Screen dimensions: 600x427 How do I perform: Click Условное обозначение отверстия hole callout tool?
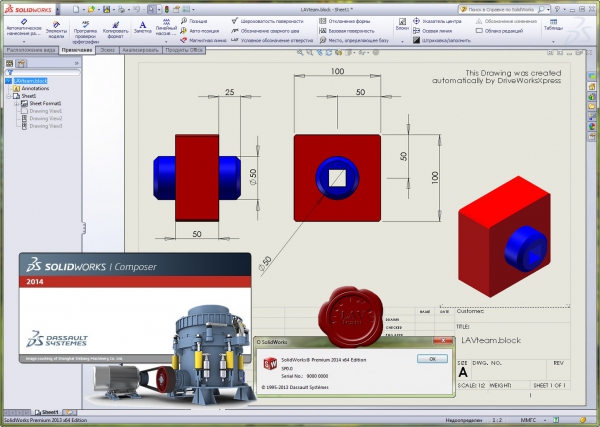click(272, 40)
